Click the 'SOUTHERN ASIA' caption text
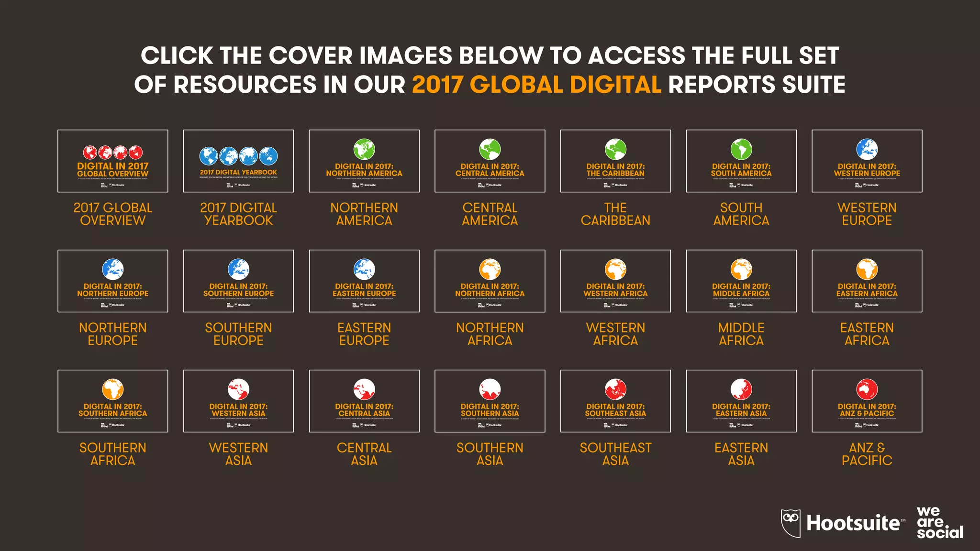 click(490, 454)
